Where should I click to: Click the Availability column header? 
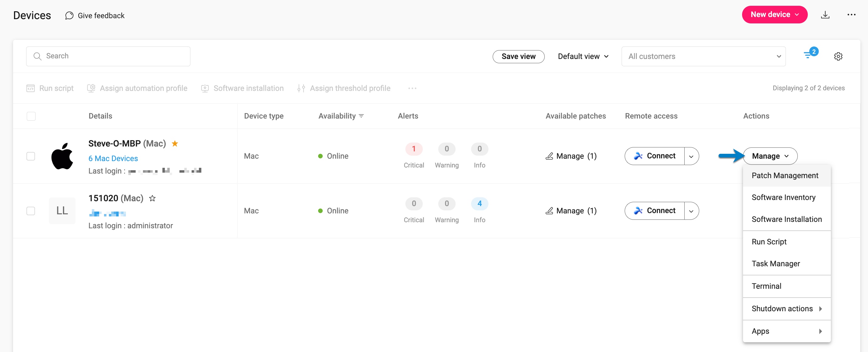(337, 116)
